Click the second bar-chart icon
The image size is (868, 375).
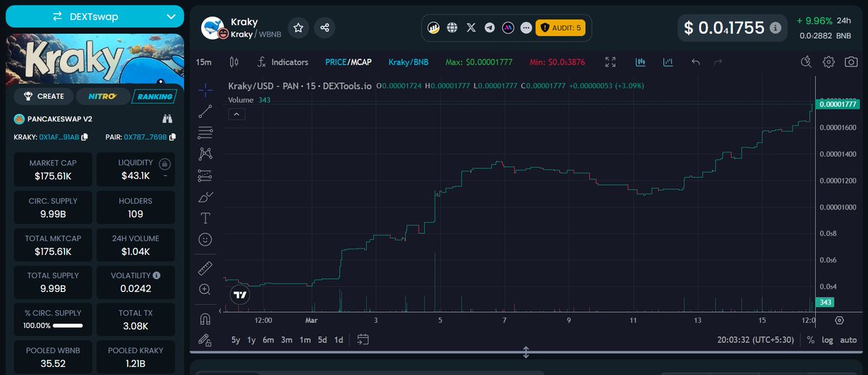(667, 62)
